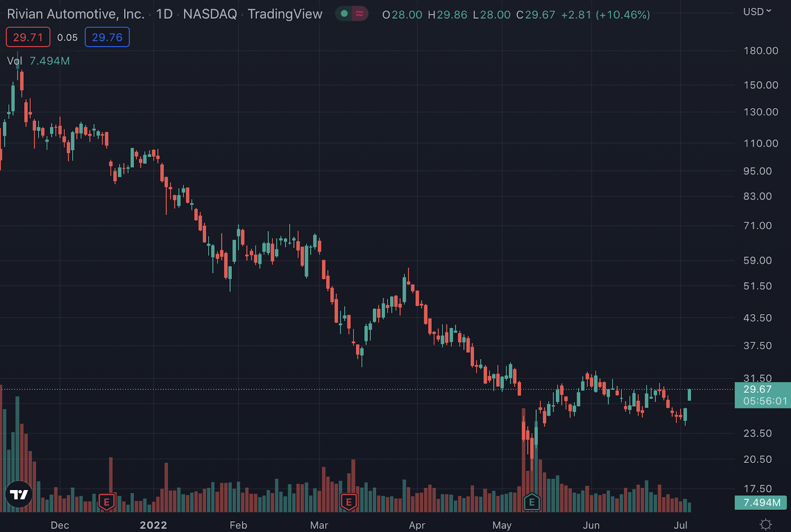Image resolution: width=791 pixels, height=532 pixels.
Task: Click the 1D interval label
Action: click(165, 14)
